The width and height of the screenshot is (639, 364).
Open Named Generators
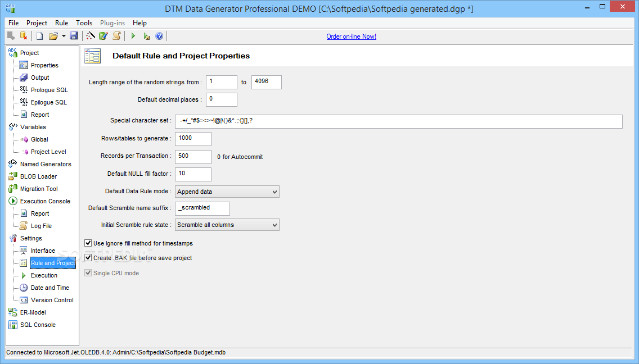(46, 164)
